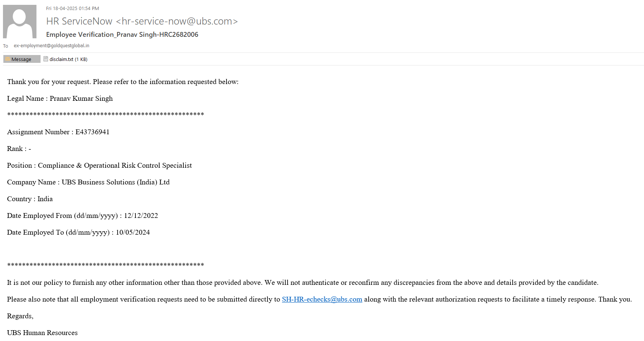
Task: Open the SH-HR-echecks@ubs.com email link
Action: [x=322, y=299]
